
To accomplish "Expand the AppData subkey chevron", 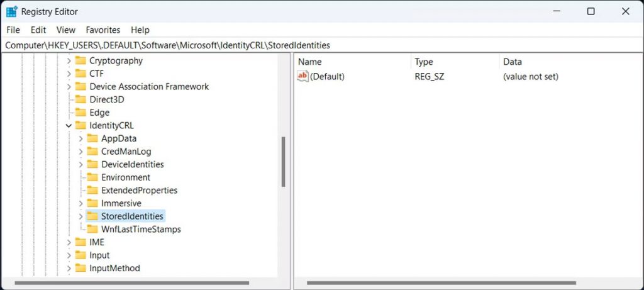I will [80, 138].
